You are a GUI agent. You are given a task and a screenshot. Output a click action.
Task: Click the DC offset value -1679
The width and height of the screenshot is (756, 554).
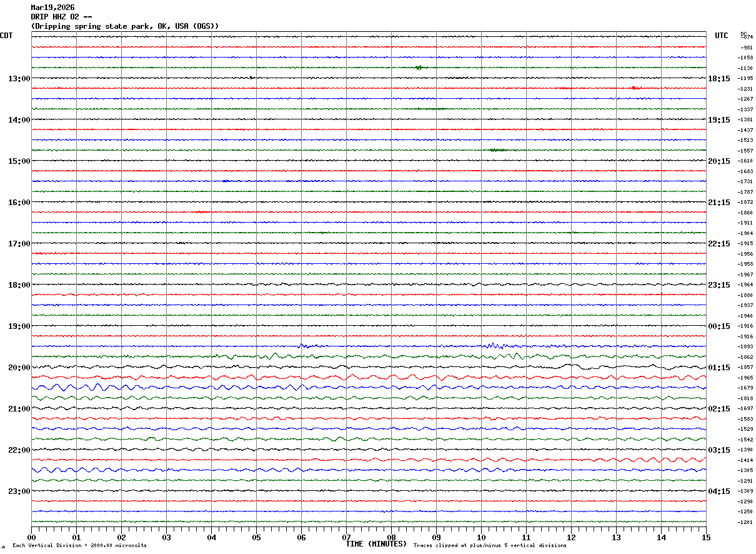[746, 388]
